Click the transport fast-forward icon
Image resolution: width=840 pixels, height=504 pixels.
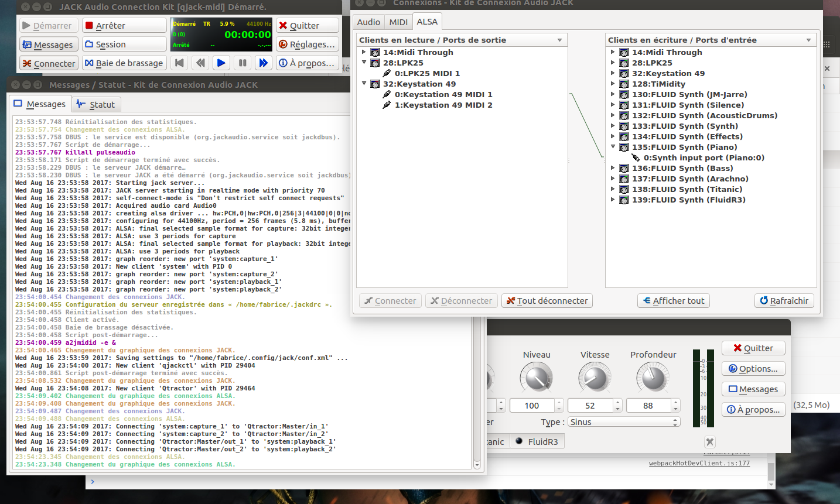click(x=264, y=63)
